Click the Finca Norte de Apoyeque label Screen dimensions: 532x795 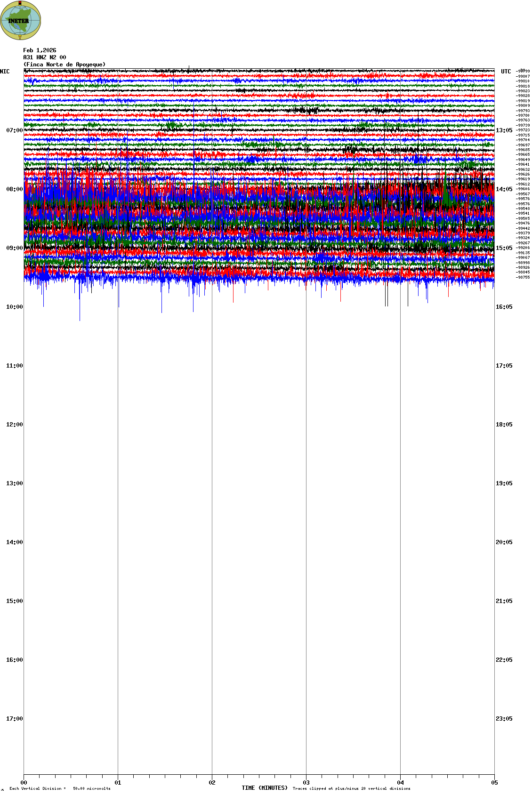click(x=64, y=64)
